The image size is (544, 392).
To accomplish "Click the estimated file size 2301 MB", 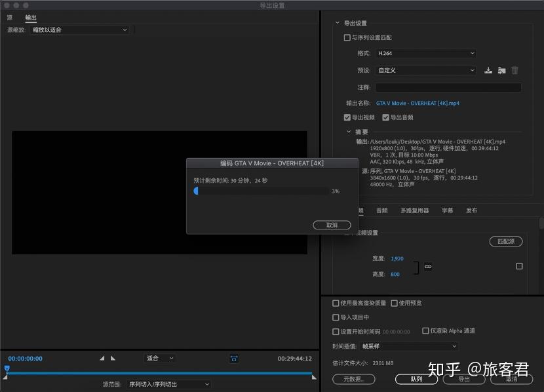I will [x=383, y=363].
